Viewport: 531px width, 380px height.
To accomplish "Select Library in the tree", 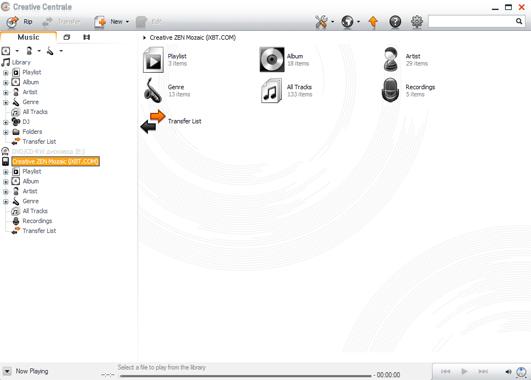I will point(21,62).
